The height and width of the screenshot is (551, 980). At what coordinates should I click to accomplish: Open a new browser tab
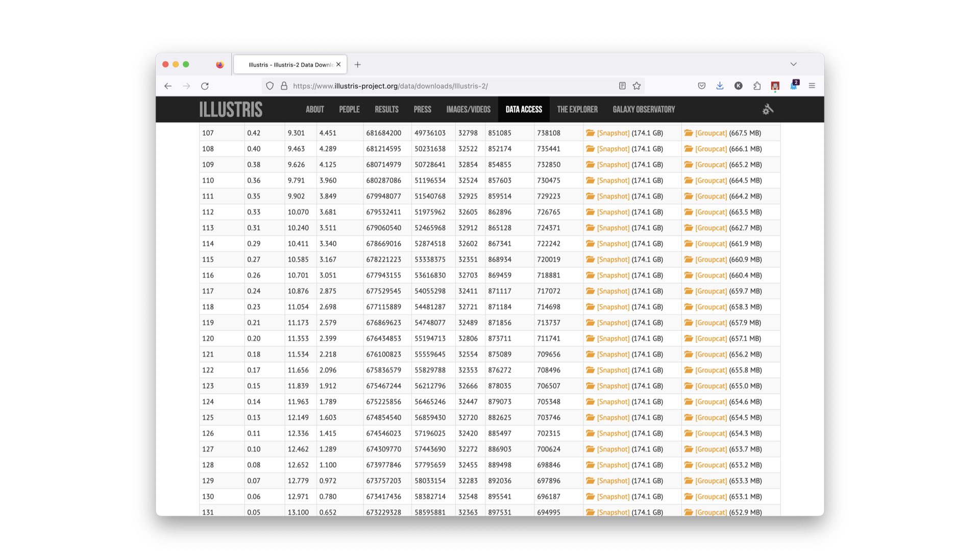(x=358, y=65)
